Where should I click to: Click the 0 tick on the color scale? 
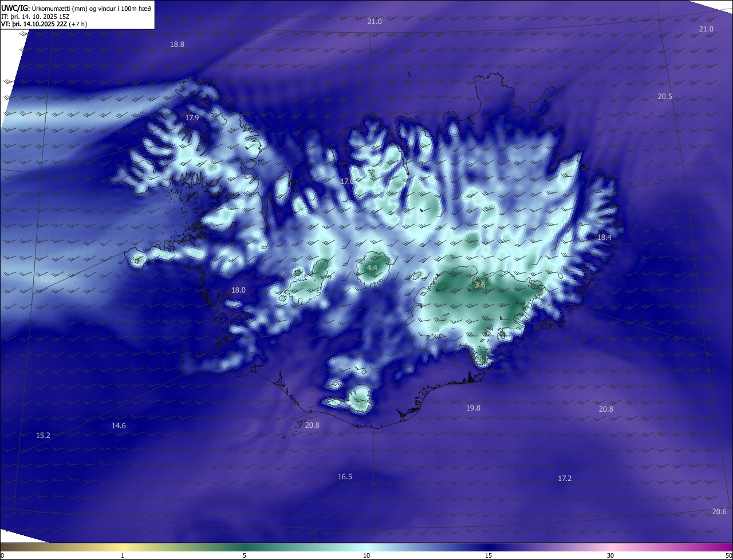click(2, 555)
